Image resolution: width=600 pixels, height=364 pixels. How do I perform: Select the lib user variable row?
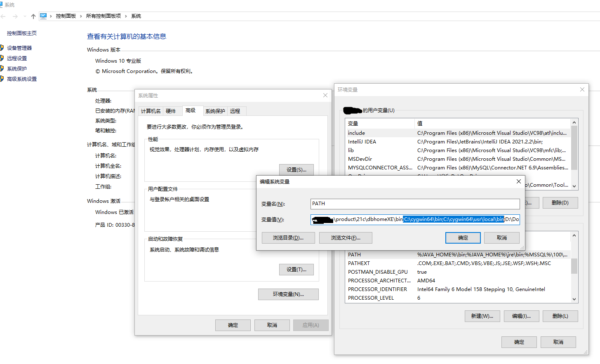coord(458,150)
